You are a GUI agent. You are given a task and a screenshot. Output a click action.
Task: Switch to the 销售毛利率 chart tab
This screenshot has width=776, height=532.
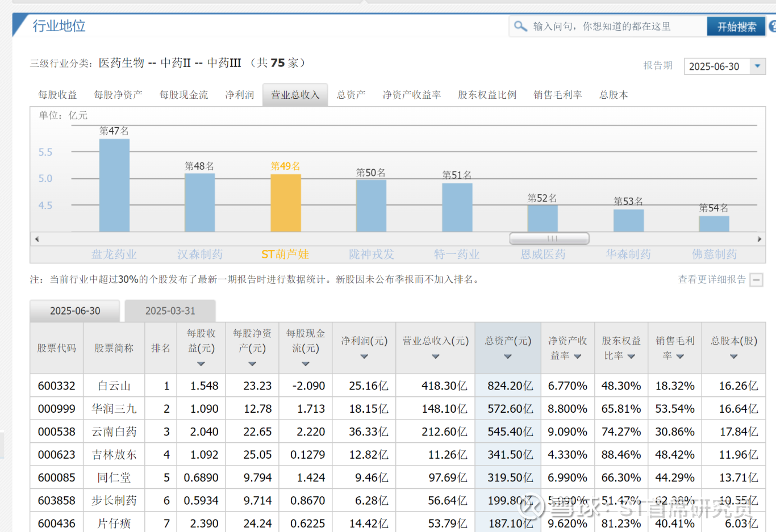pos(557,95)
